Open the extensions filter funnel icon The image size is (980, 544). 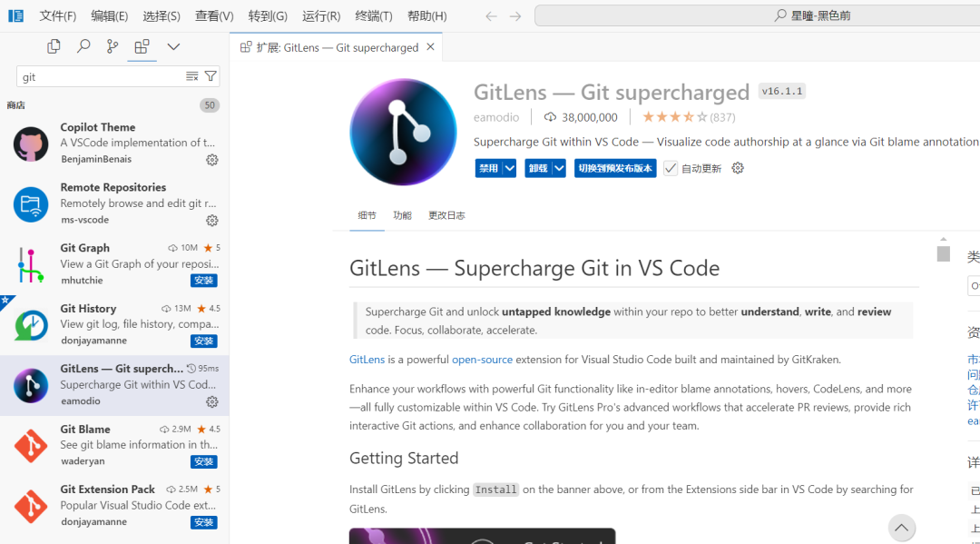click(x=211, y=76)
